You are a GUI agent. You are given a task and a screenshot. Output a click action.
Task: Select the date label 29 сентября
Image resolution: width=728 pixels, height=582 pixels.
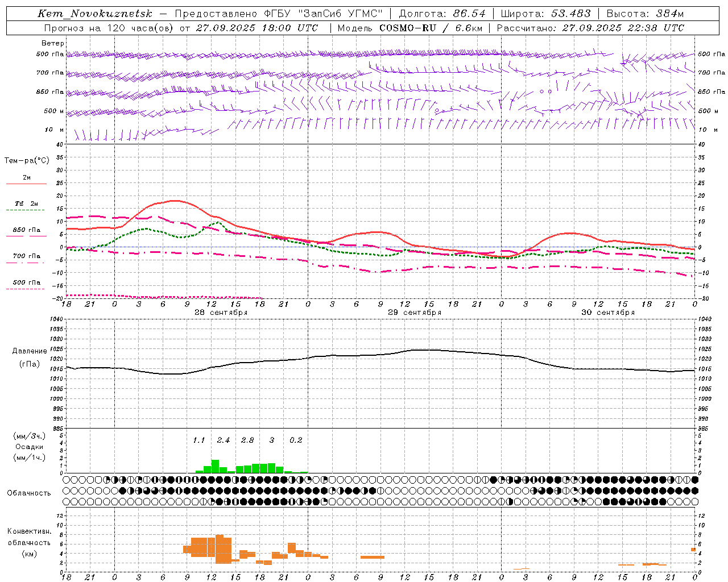tap(414, 313)
